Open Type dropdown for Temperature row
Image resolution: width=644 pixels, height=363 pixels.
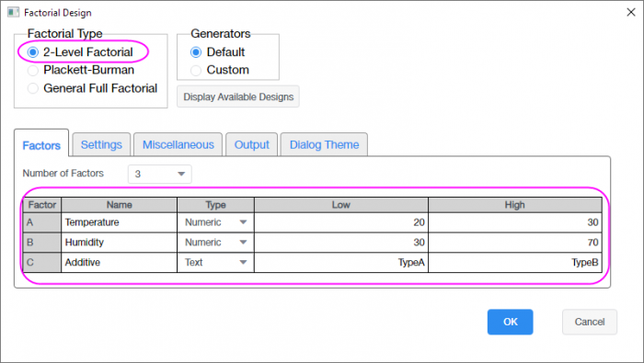pos(215,222)
